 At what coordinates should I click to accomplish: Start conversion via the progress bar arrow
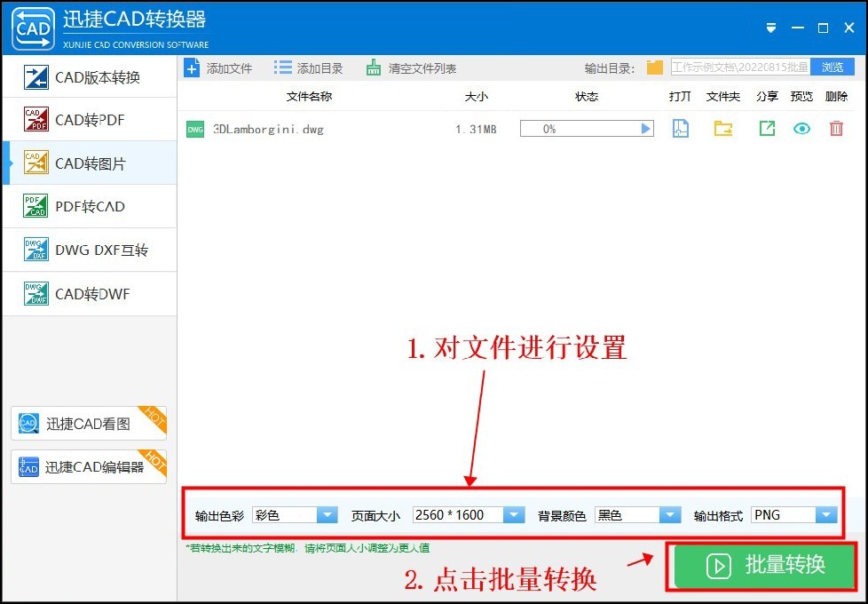[645, 128]
